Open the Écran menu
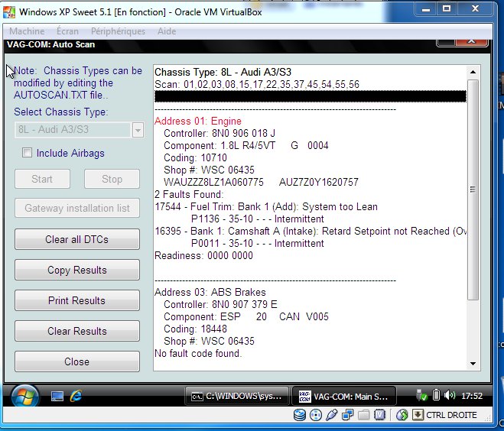 click(x=67, y=31)
